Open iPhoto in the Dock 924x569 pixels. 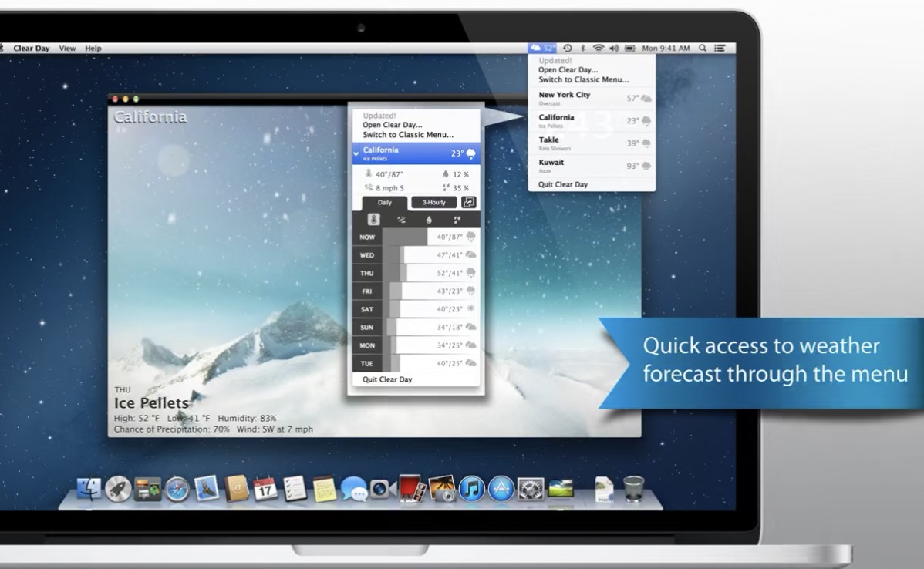[x=442, y=489]
